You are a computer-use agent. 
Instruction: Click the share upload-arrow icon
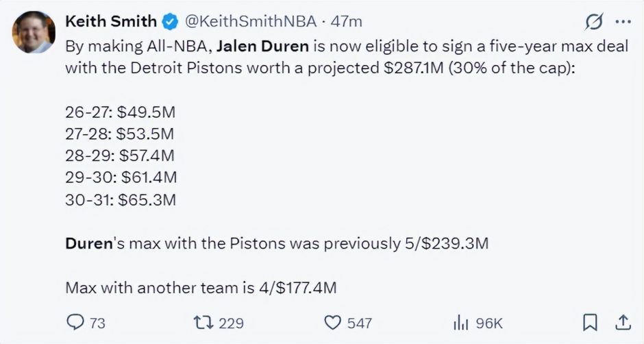pos(623,323)
